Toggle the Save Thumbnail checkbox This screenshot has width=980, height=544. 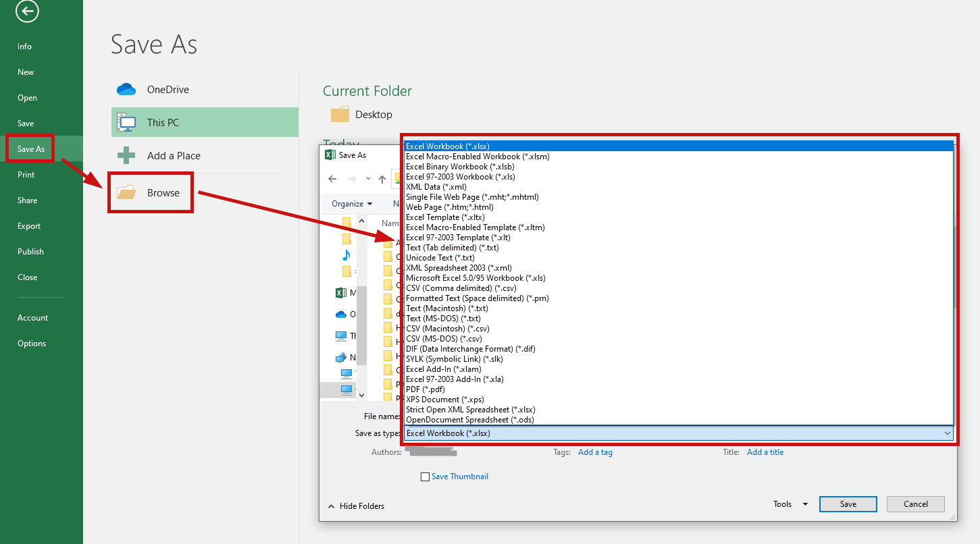pyautogui.click(x=425, y=477)
